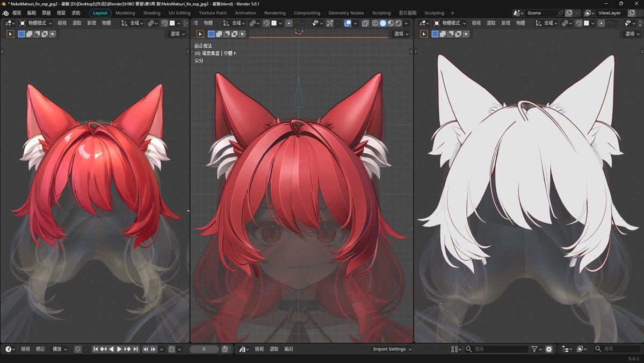Switch to the Geometry Nodes workspace tab
Image resolution: width=644 pixels, height=363 pixels.
pos(346,13)
